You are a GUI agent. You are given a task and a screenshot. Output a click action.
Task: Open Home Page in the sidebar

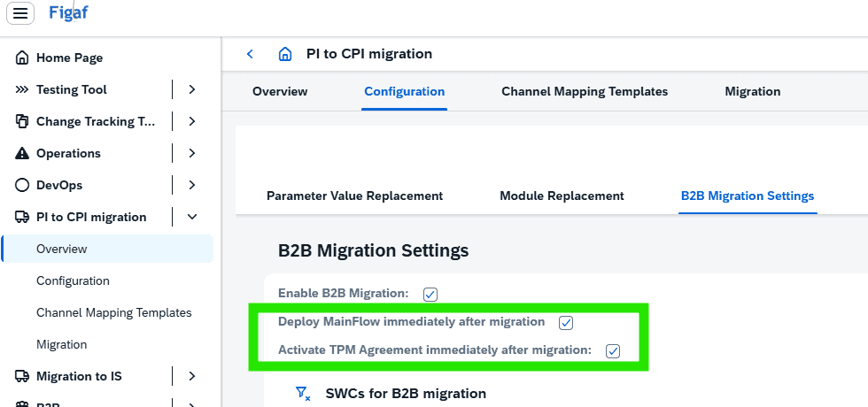pyautogui.click(x=69, y=58)
